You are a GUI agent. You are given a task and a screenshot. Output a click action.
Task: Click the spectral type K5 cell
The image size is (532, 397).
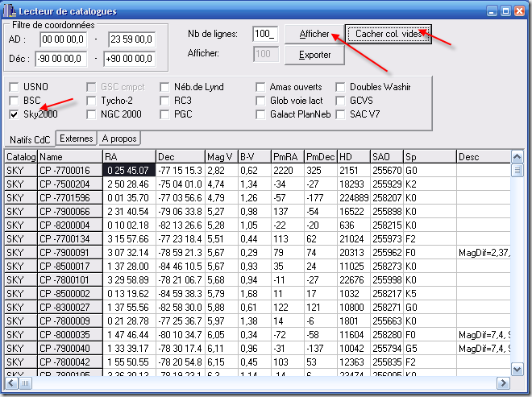[430, 294]
